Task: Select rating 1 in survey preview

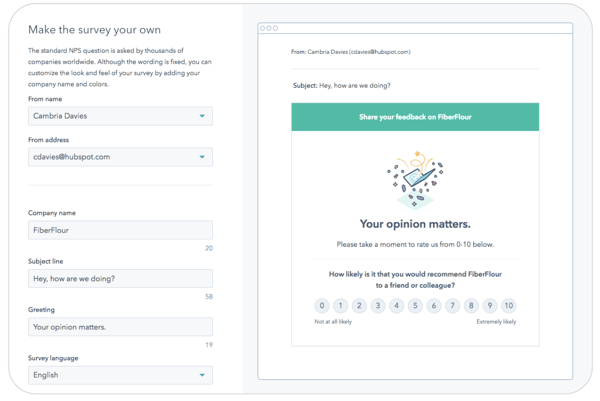Action: click(x=340, y=306)
